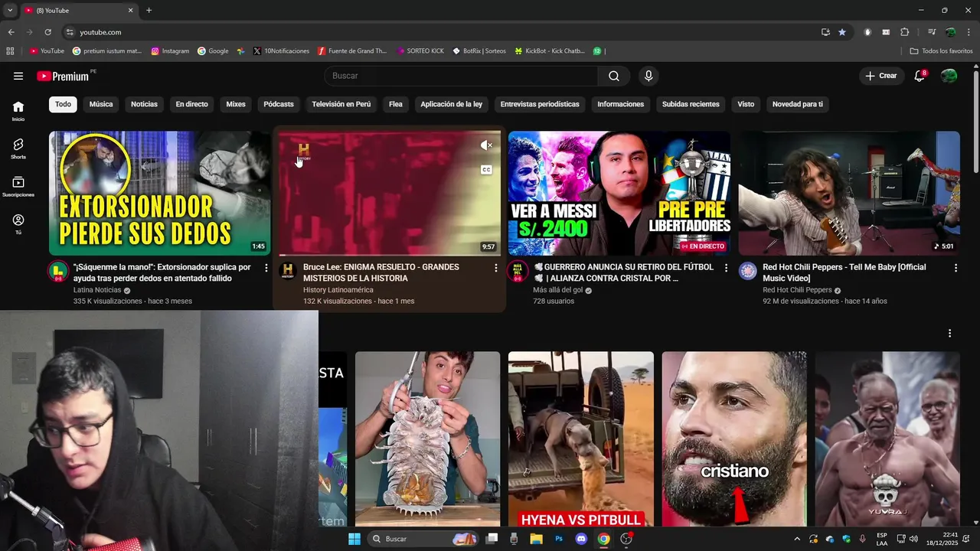Viewport: 980px width, 551px height.
Task: Select the Todo filter chip
Action: tap(63, 104)
